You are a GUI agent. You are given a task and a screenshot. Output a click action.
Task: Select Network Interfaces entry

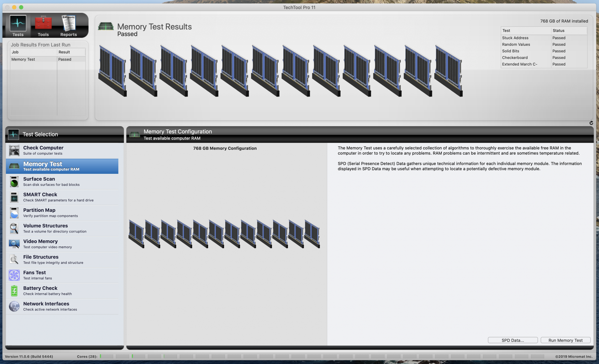click(x=62, y=306)
